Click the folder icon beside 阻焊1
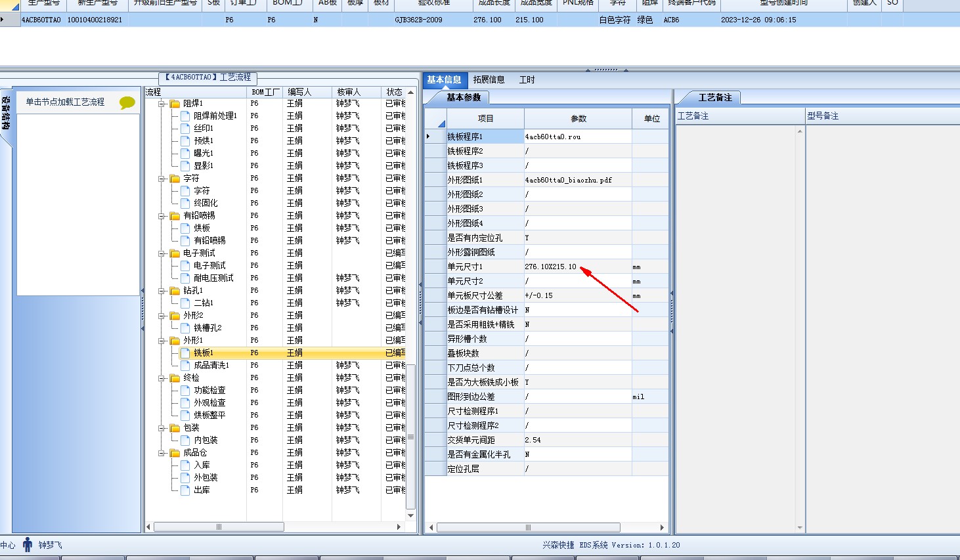The image size is (960, 560). point(175,104)
